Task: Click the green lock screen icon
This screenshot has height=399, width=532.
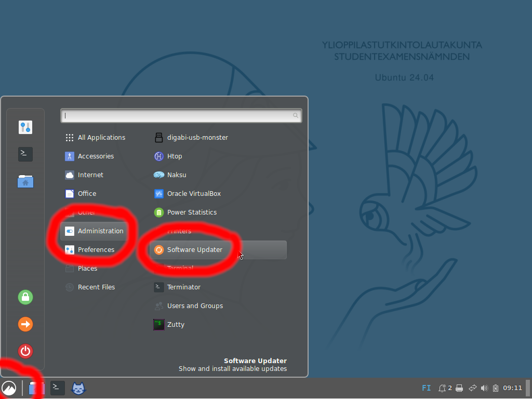Action: click(25, 297)
